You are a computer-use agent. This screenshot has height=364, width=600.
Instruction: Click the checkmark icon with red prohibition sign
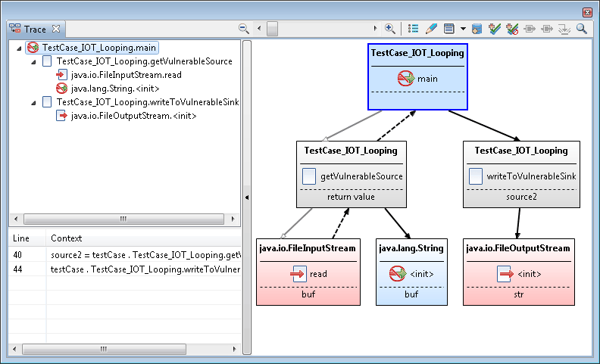[x=512, y=29]
